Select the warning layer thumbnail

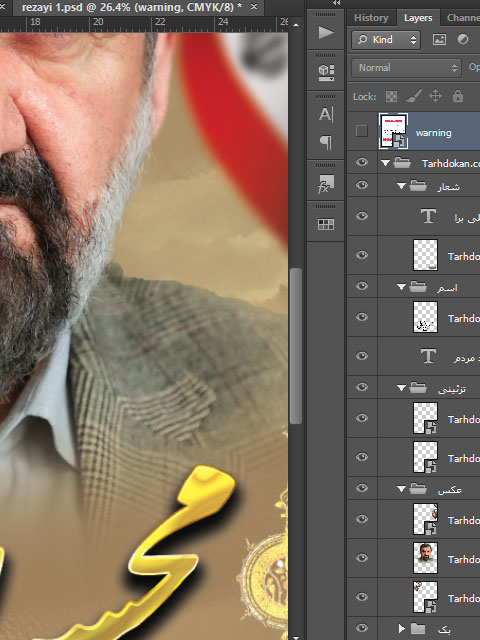(393, 131)
